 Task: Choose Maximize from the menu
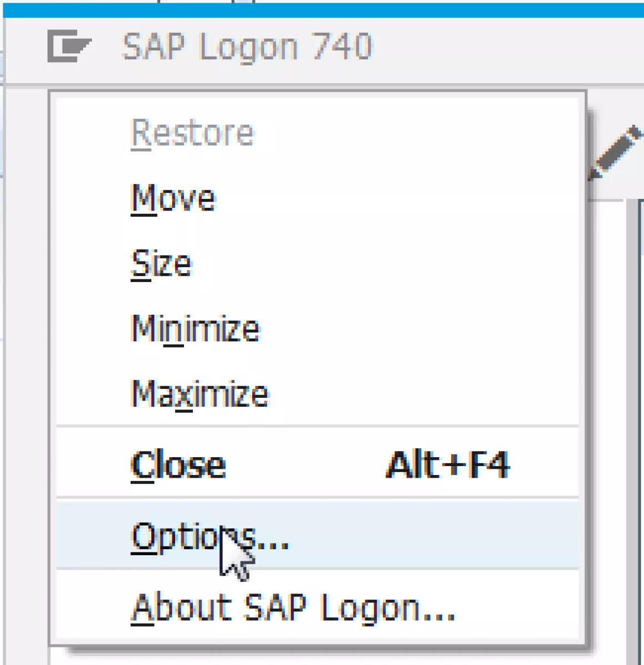[318, 393]
